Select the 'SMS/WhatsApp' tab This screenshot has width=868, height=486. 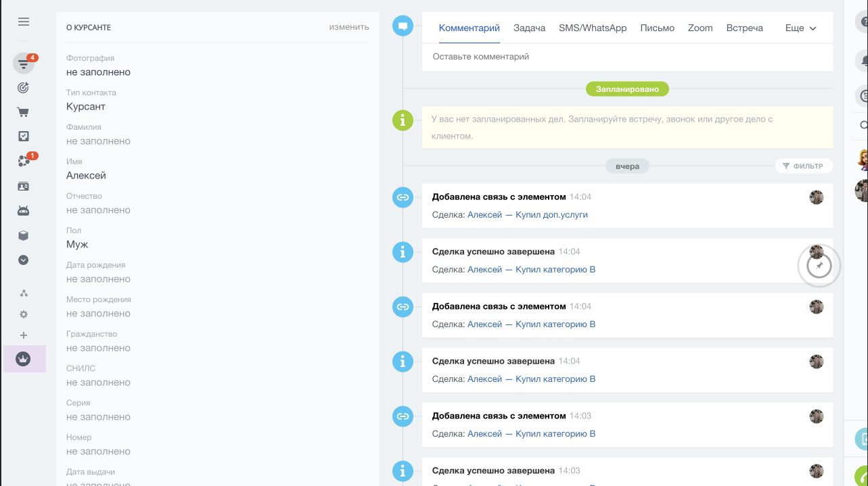coord(593,28)
